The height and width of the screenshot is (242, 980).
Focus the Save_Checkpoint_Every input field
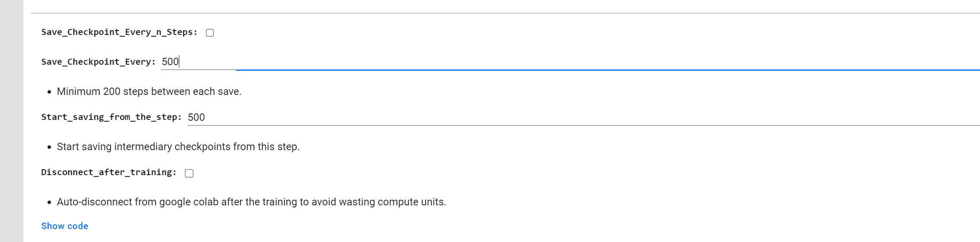(x=570, y=62)
